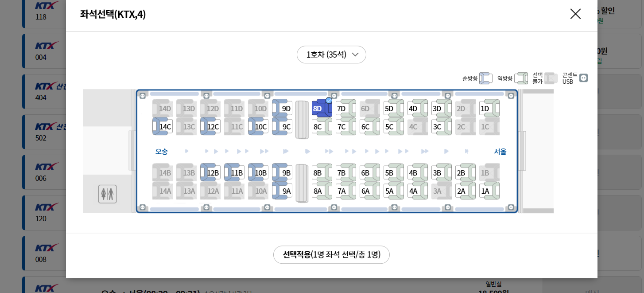Select seat 4A
Viewport: 644px width, 293px height.
418,191
